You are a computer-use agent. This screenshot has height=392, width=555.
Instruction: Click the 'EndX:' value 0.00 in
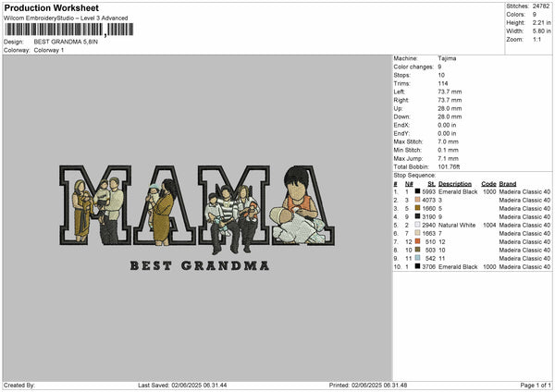click(447, 125)
